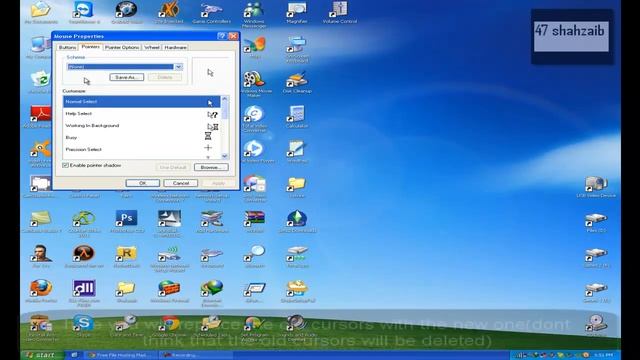Open TeamViewer desktop shortcut
Viewport: 640px width, 360px height.
(84, 12)
